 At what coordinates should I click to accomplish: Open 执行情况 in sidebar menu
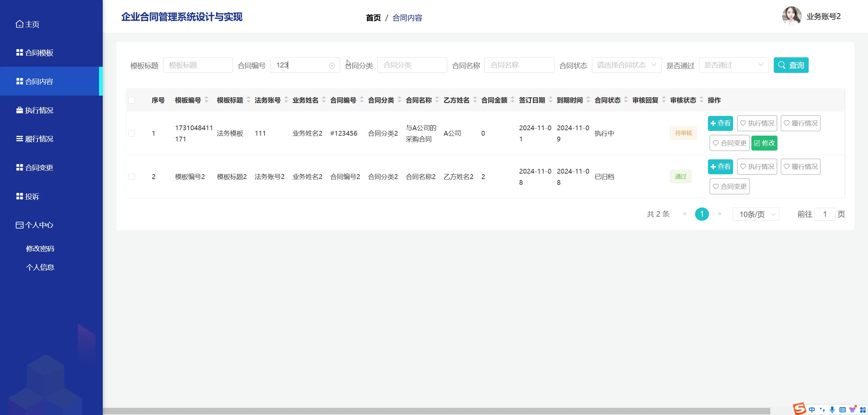click(x=39, y=111)
